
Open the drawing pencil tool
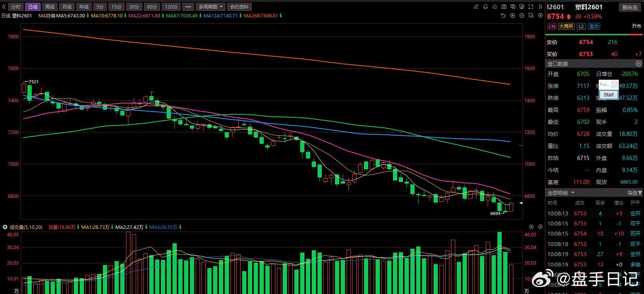476,7
